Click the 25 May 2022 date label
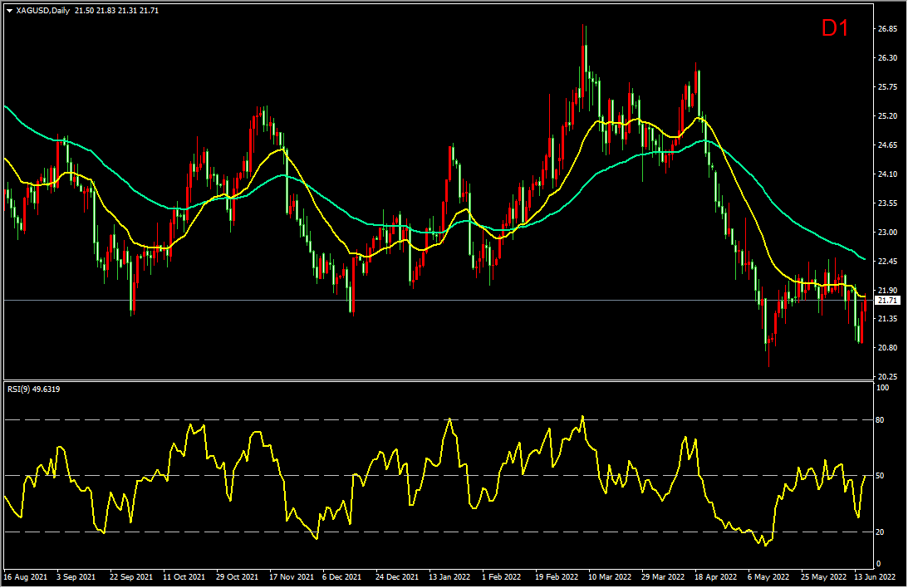Screen dimensions: 908x588 pos(823,577)
